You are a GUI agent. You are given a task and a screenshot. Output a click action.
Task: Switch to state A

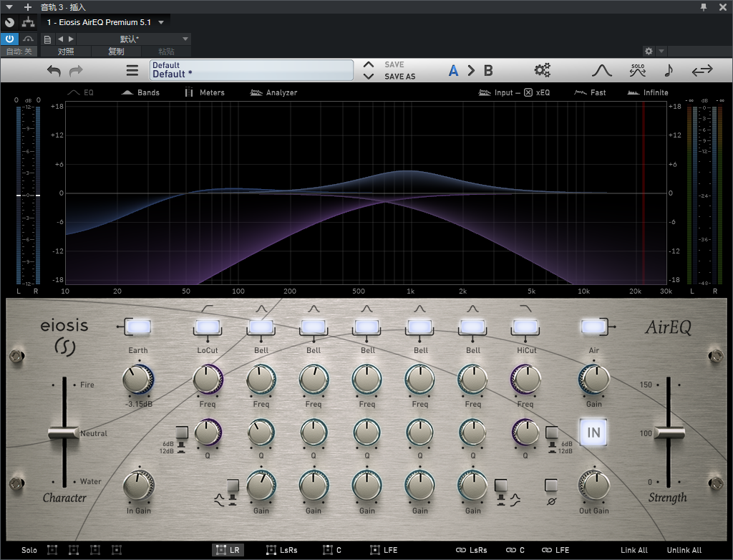[453, 71]
